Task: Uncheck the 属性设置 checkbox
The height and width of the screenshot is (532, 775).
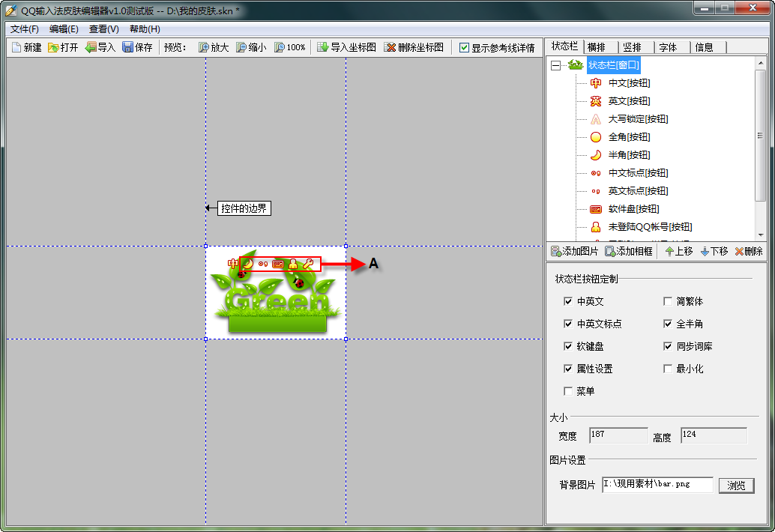Action: tap(568, 369)
